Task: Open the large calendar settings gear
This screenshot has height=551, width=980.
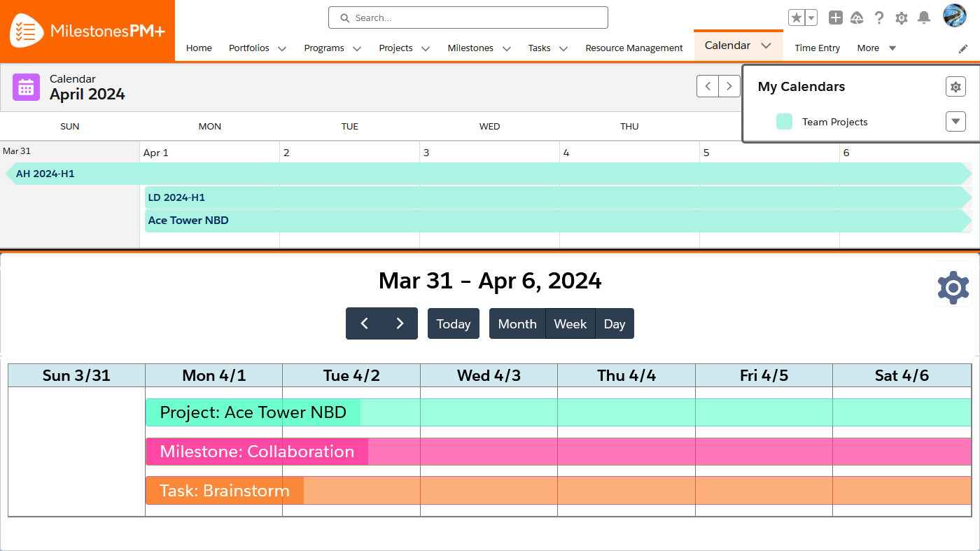Action: click(953, 288)
